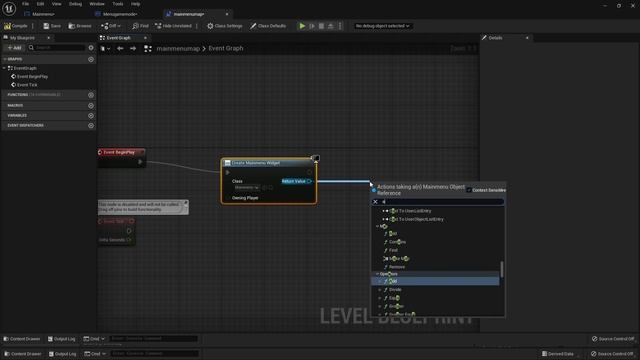Collapse the GRAPHS section
The image size is (640, 360).
pos(5,59)
